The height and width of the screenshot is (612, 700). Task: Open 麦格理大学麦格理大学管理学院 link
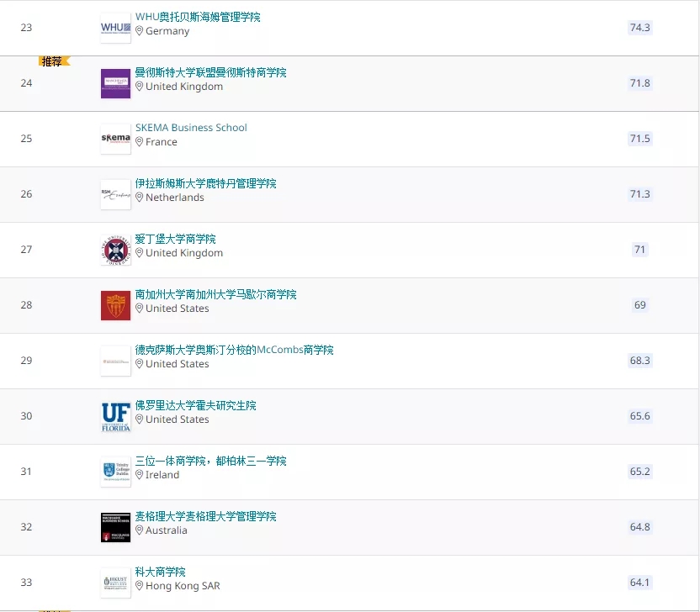pyautogui.click(x=206, y=516)
